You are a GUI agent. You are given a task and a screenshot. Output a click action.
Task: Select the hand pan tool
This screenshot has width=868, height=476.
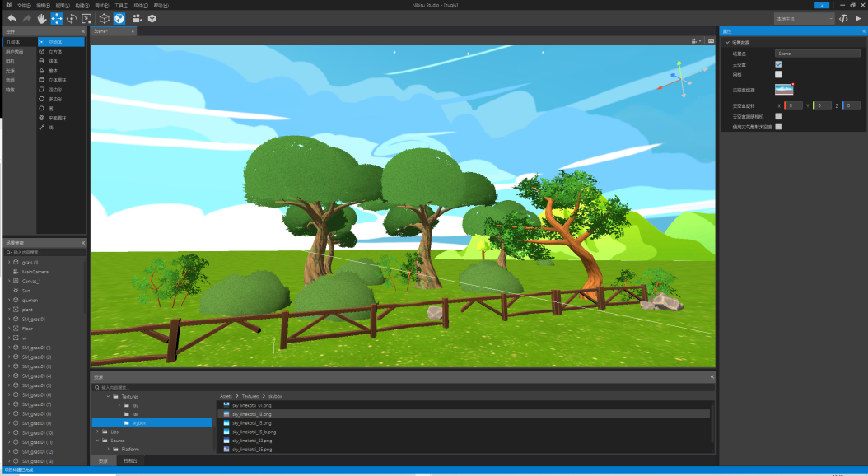point(41,18)
